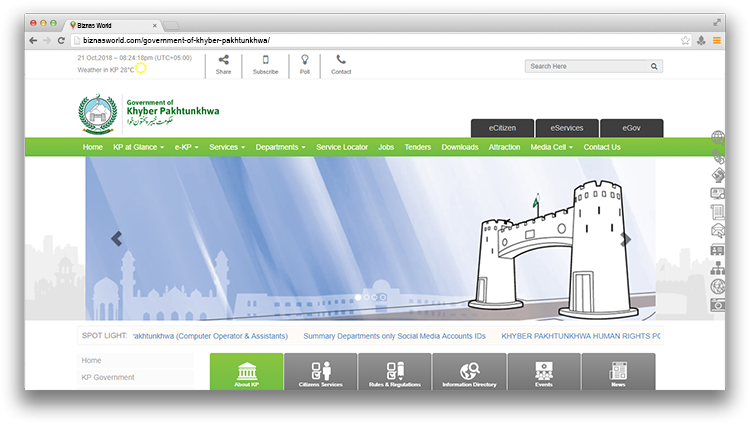Switch to the eServices tab

566,128
